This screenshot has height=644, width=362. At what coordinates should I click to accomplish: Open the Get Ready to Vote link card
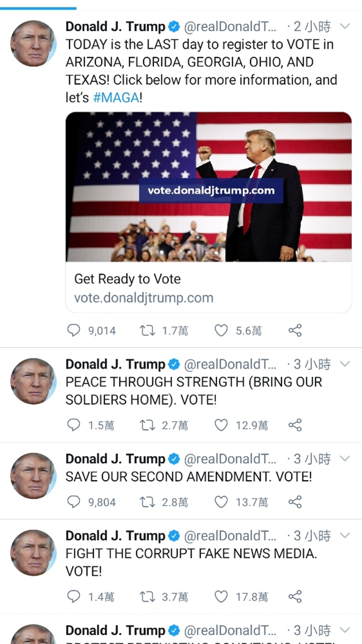click(209, 287)
